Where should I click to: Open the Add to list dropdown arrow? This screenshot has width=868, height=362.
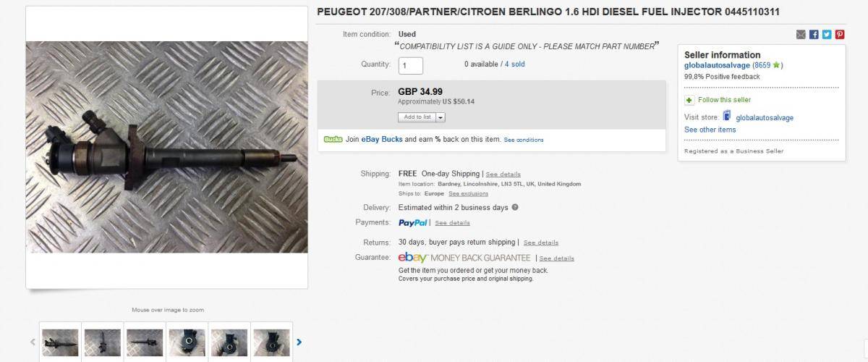pyautogui.click(x=441, y=117)
